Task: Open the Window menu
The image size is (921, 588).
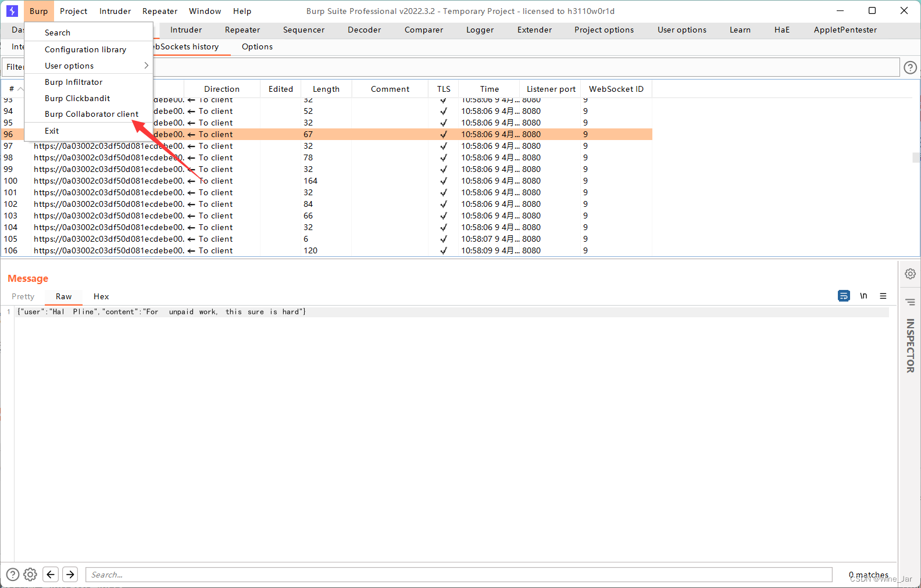Action: point(205,11)
